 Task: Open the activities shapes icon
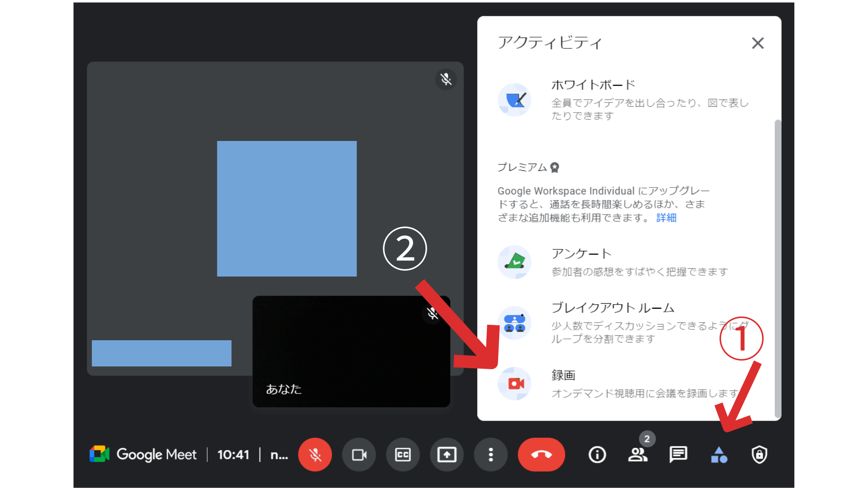coord(719,455)
